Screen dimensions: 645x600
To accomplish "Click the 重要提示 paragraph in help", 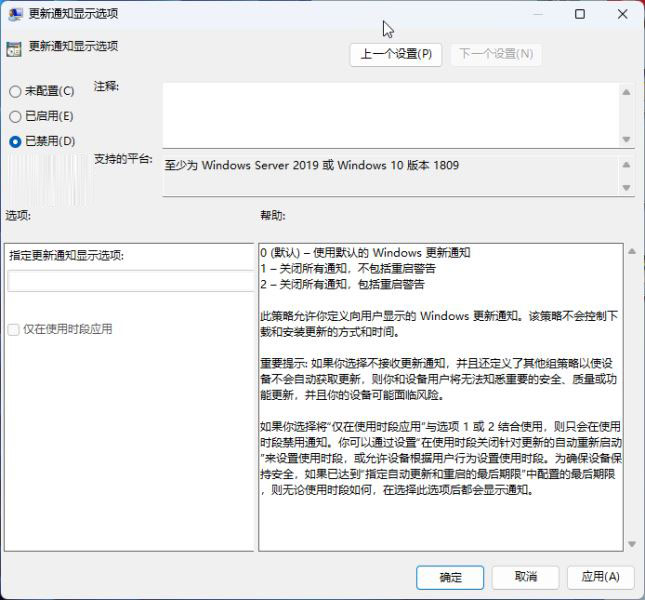I will click(439, 379).
